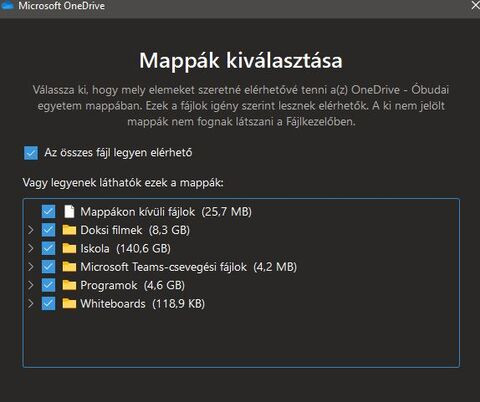Click the OneDrive cloud icon in title bar

tap(7, 5)
